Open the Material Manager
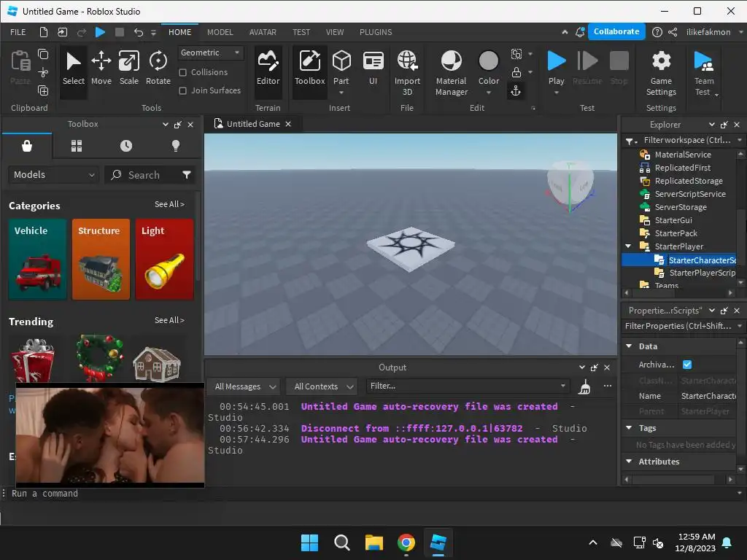 coord(451,72)
